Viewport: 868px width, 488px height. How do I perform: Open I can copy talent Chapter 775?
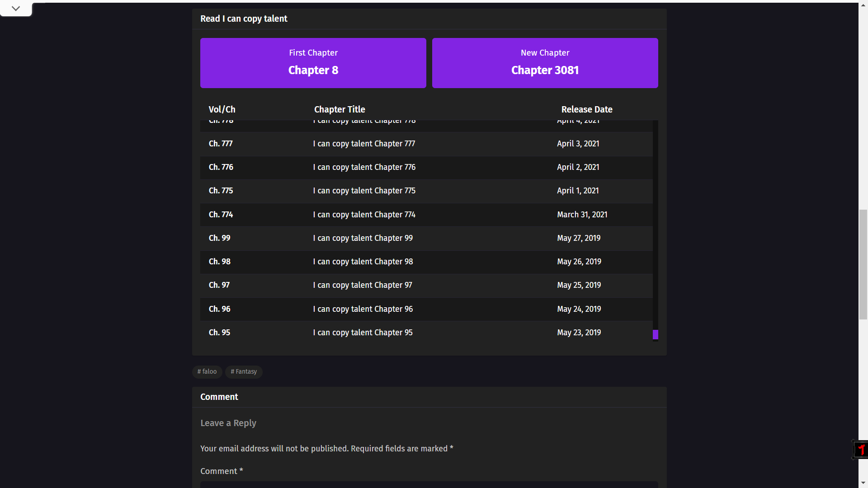(x=364, y=191)
